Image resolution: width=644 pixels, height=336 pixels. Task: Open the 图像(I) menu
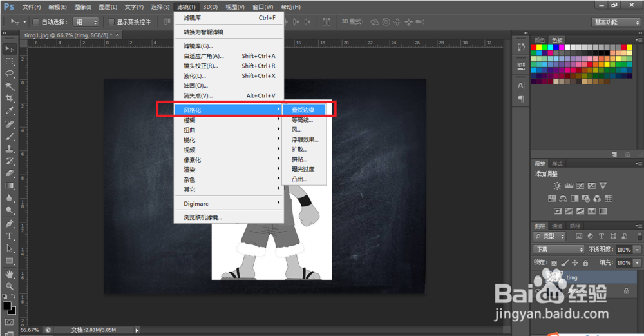coord(82,7)
